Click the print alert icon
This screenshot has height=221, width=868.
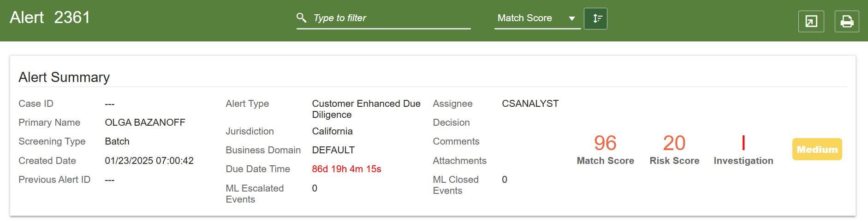click(847, 21)
